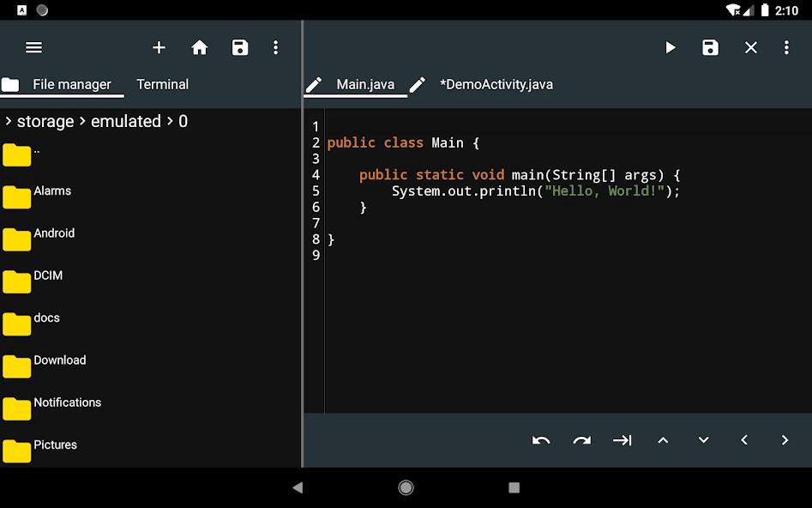Click the indent/jump-to-end icon in bottom toolbar
This screenshot has height=508, width=812.
[623, 440]
